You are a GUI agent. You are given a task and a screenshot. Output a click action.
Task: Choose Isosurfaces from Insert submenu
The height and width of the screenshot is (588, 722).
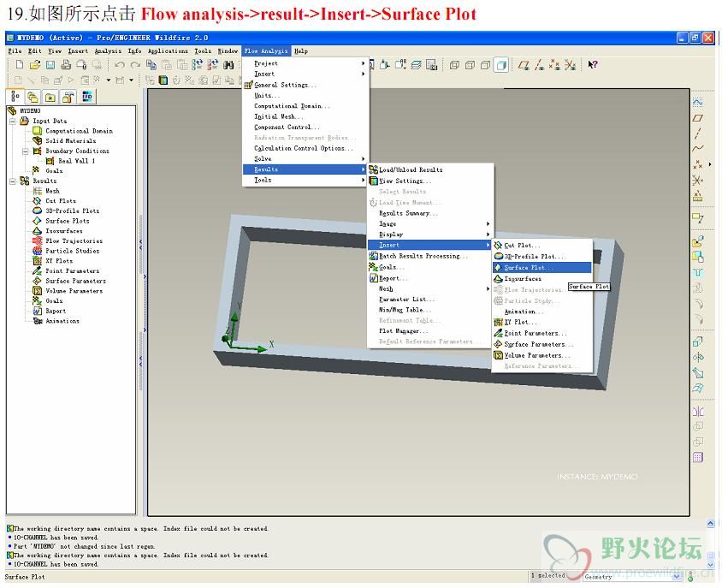(x=542, y=278)
